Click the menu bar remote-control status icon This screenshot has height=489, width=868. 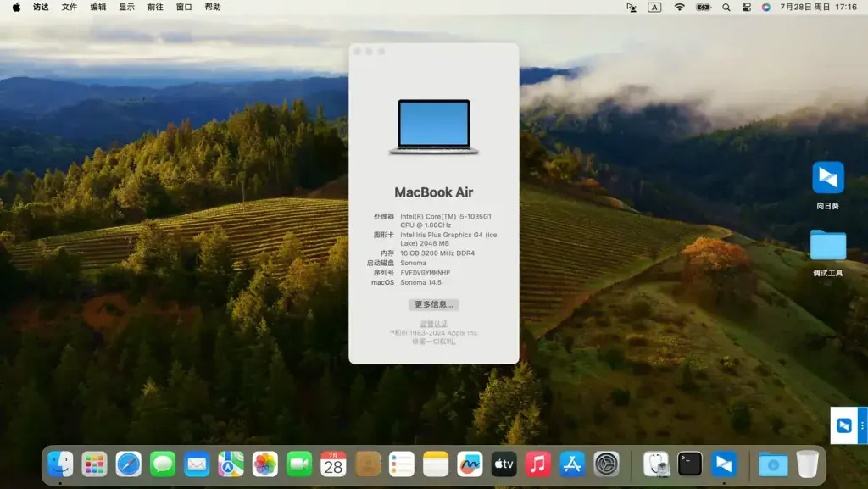[x=631, y=7]
